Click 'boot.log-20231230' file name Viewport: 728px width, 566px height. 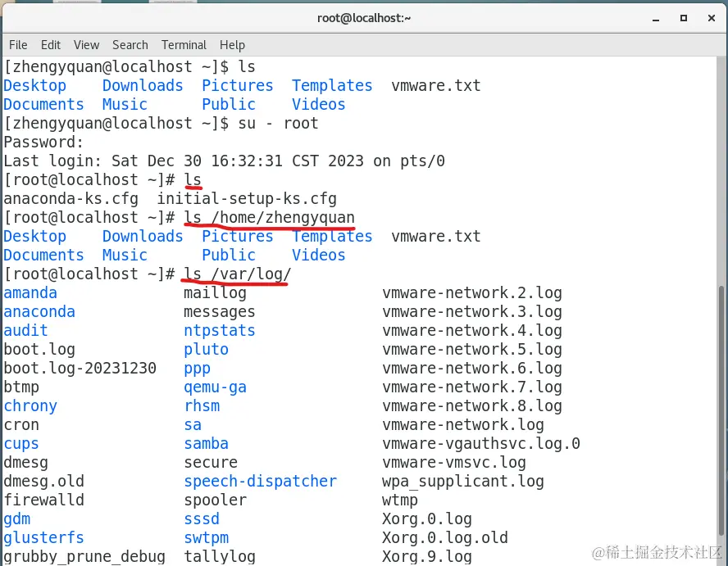pos(80,369)
